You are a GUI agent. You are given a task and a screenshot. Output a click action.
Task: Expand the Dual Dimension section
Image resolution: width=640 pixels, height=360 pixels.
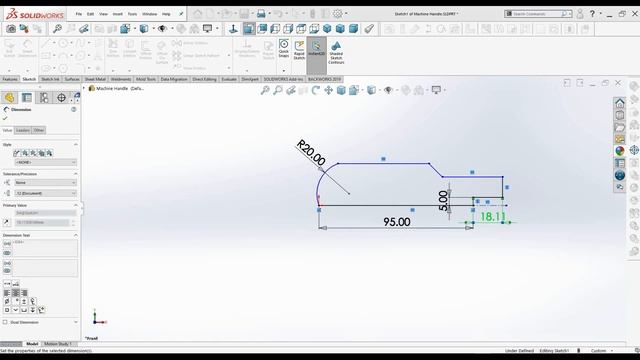pyautogui.click(x=76, y=322)
